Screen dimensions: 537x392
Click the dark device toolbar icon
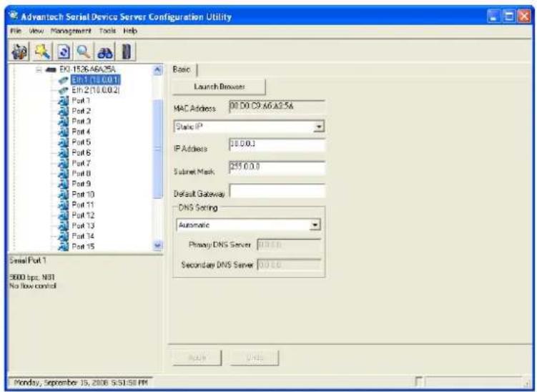click(x=127, y=52)
